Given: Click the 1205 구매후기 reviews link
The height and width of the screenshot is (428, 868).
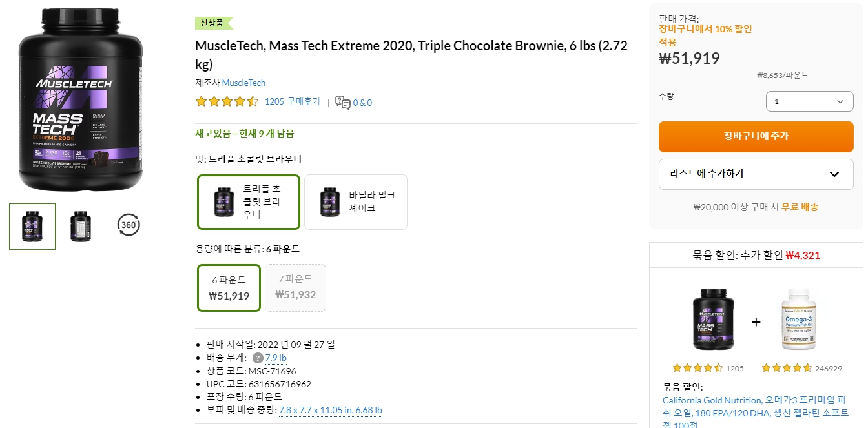Looking at the screenshot, I should tap(291, 101).
